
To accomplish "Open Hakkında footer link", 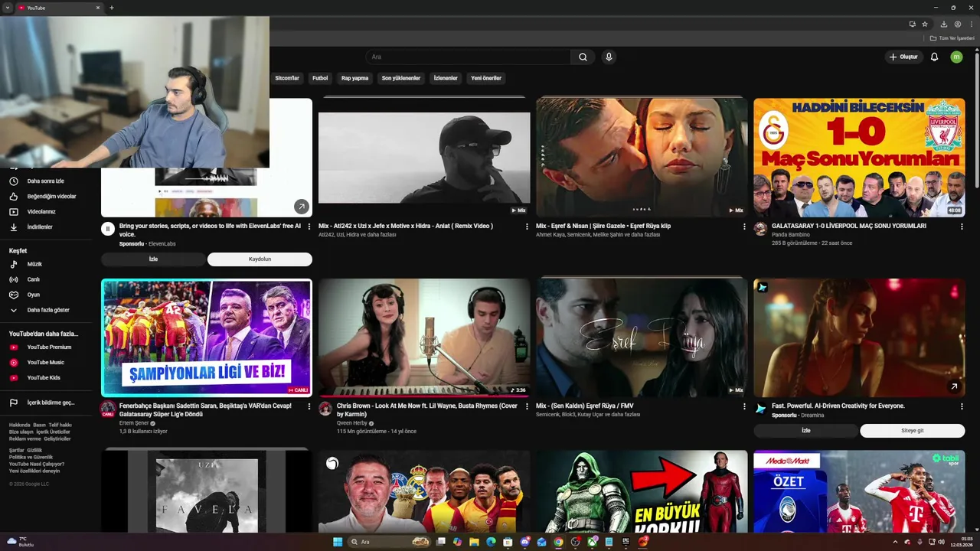I will point(19,425).
